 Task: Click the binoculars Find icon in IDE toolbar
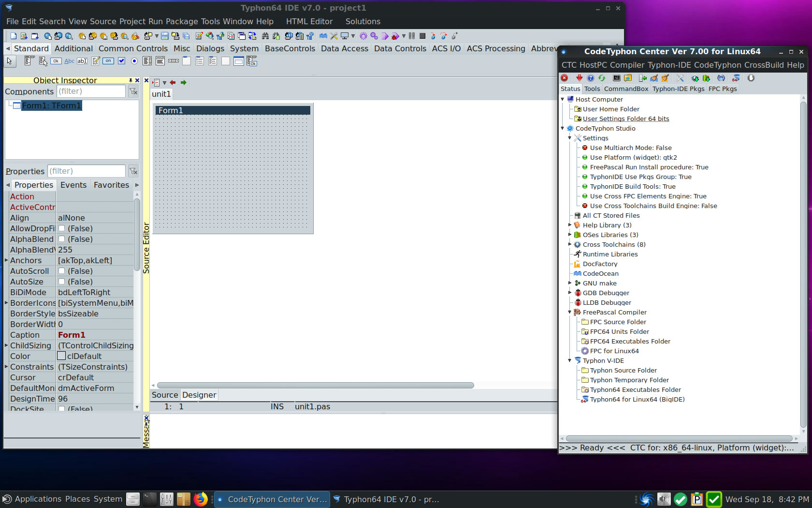pyautogui.click(x=265, y=36)
